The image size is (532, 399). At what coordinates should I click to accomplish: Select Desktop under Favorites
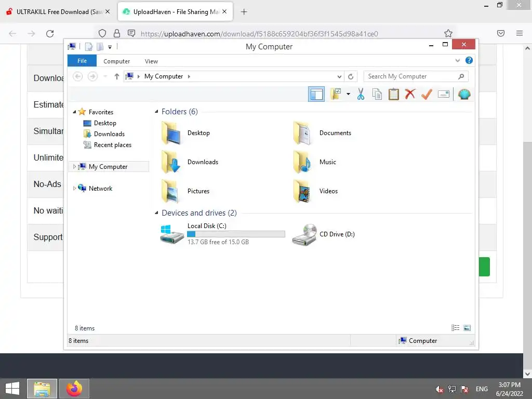coord(105,123)
